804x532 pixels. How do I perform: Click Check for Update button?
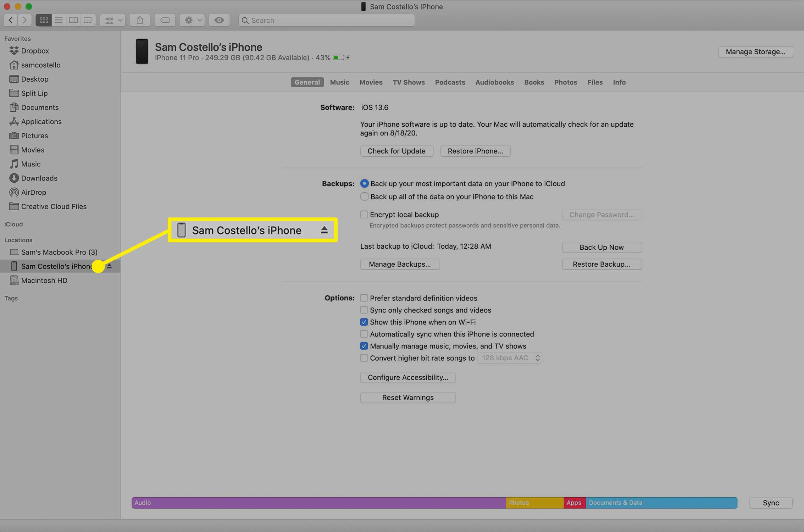[x=397, y=151]
